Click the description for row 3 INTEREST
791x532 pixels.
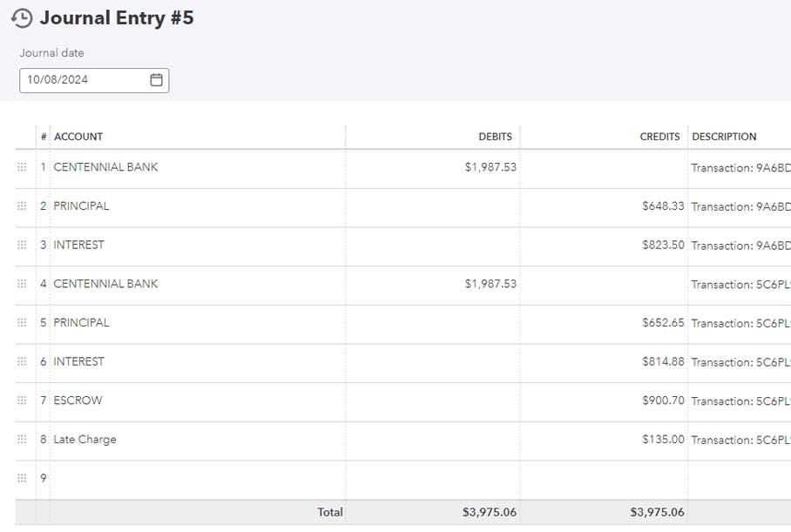(x=740, y=246)
